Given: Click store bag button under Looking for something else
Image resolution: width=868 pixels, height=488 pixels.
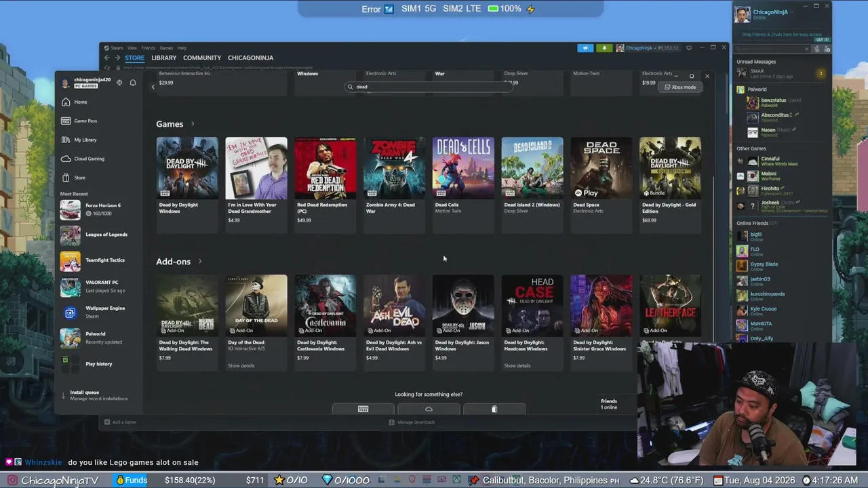Looking at the screenshot, I should (494, 409).
